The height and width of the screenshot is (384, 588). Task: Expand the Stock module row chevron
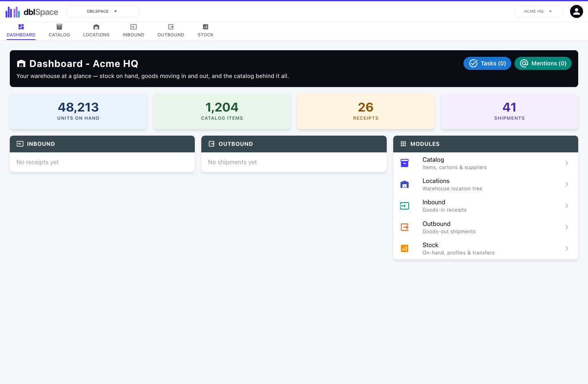(567, 248)
